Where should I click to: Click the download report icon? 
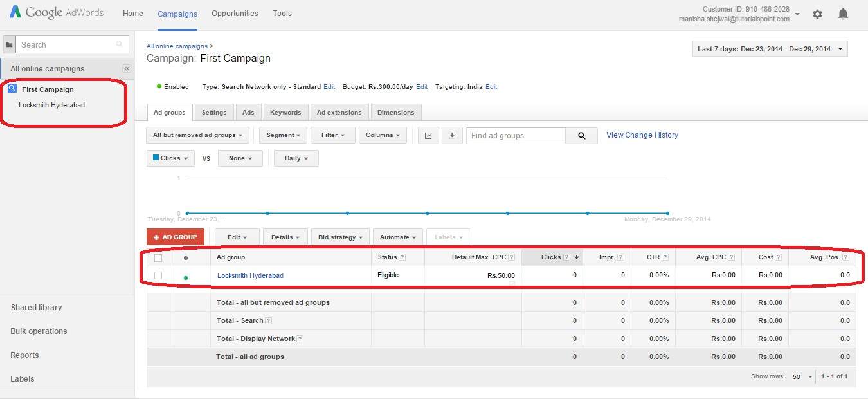(x=454, y=135)
